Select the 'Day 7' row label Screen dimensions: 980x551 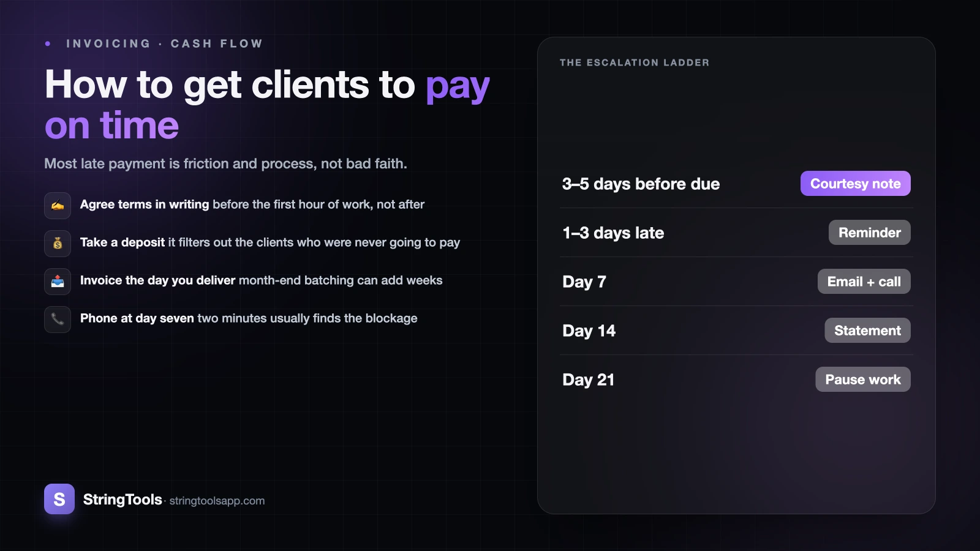[x=584, y=282]
